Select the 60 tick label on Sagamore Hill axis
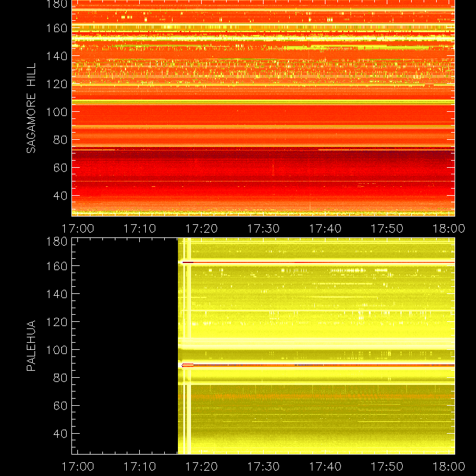 (60, 168)
